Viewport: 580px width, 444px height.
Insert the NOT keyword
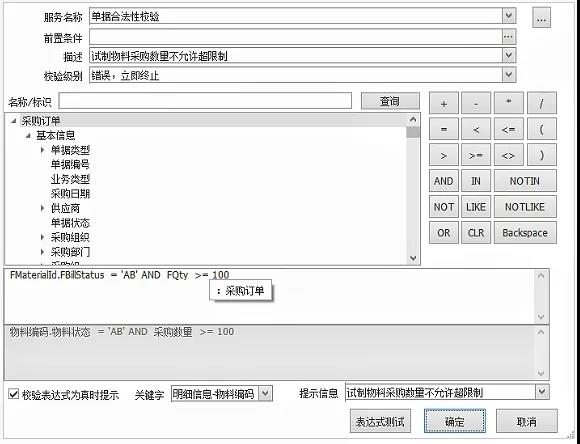pos(444,207)
